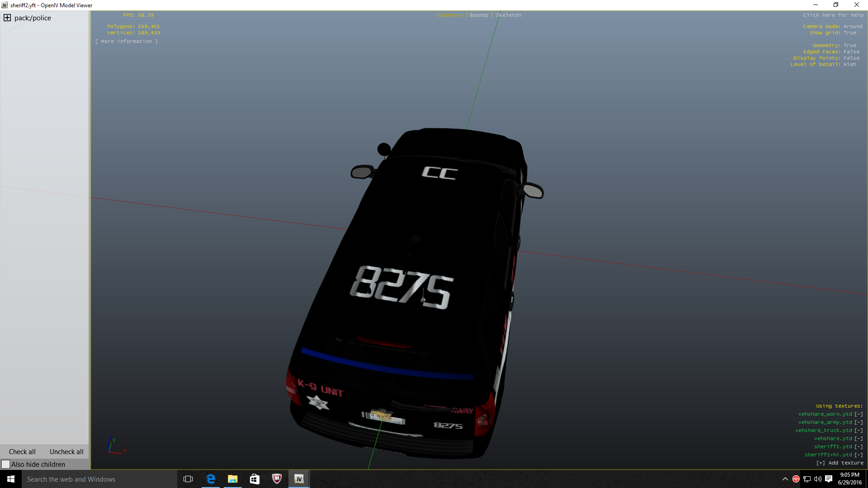Click [+] Add texture
The height and width of the screenshot is (488, 868).
coord(840,463)
